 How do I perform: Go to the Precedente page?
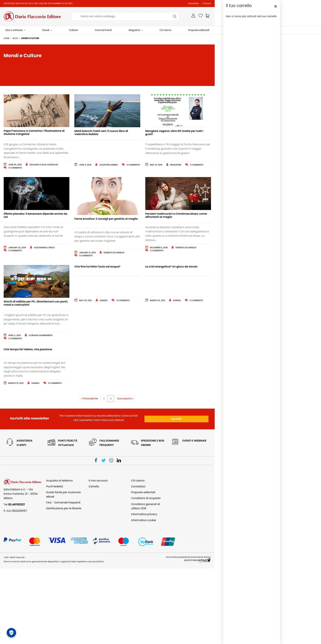point(89,399)
